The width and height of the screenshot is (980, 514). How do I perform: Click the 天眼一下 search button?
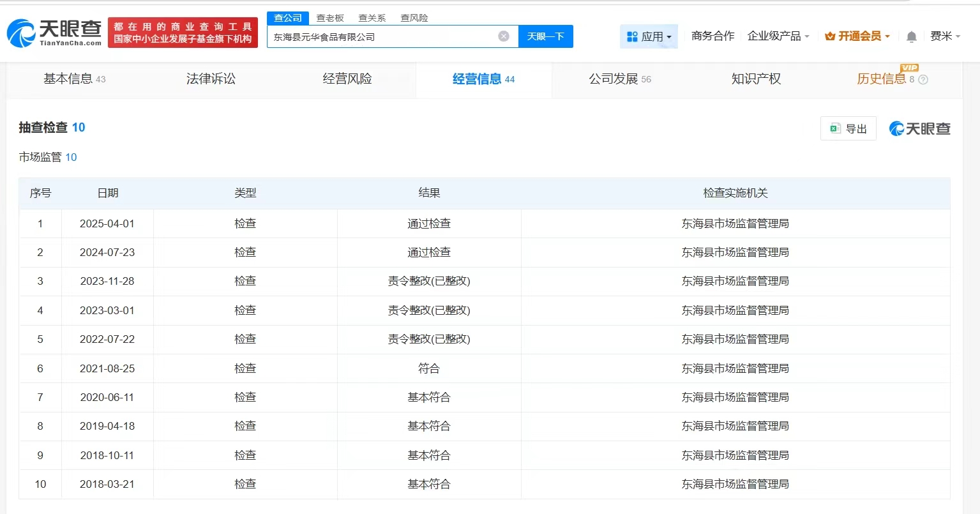coord(546,36)
